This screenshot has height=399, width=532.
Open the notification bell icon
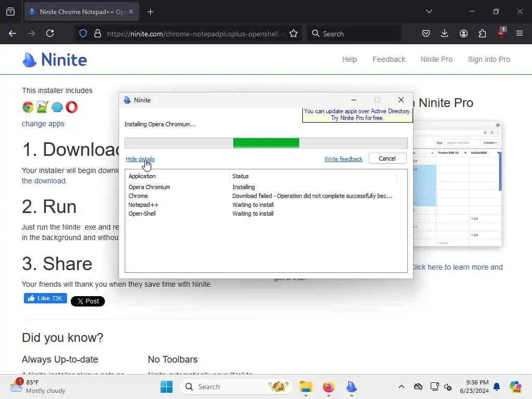(497, 387)
